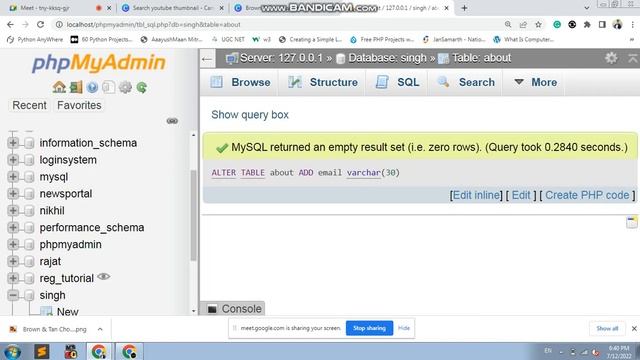Click Windows Start button

point(12,351)
